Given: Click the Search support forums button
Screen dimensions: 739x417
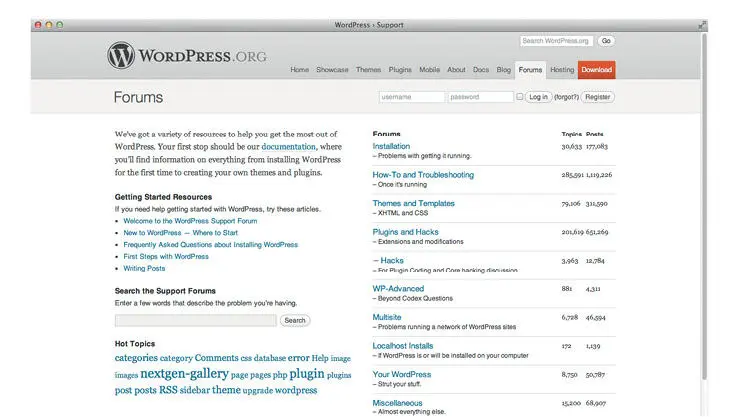Looking at the screenshot, I should tap(295, 320).
